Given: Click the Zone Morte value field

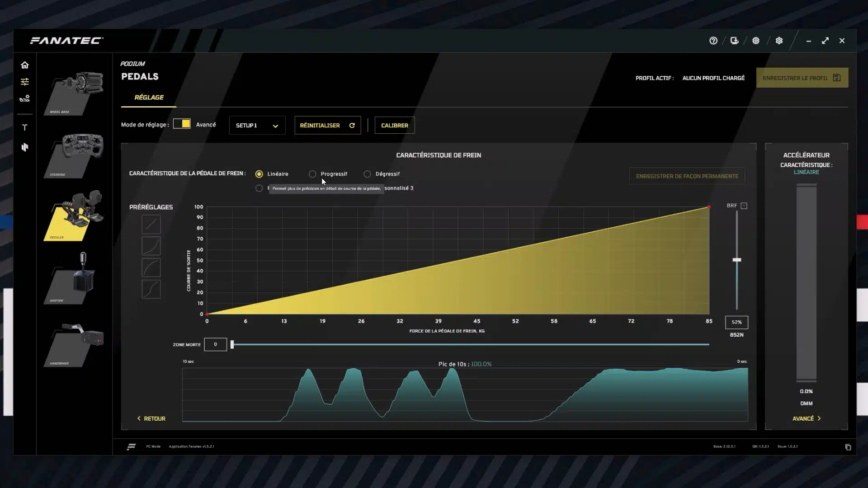Looking at the screenshot, I should pos(215,344).
